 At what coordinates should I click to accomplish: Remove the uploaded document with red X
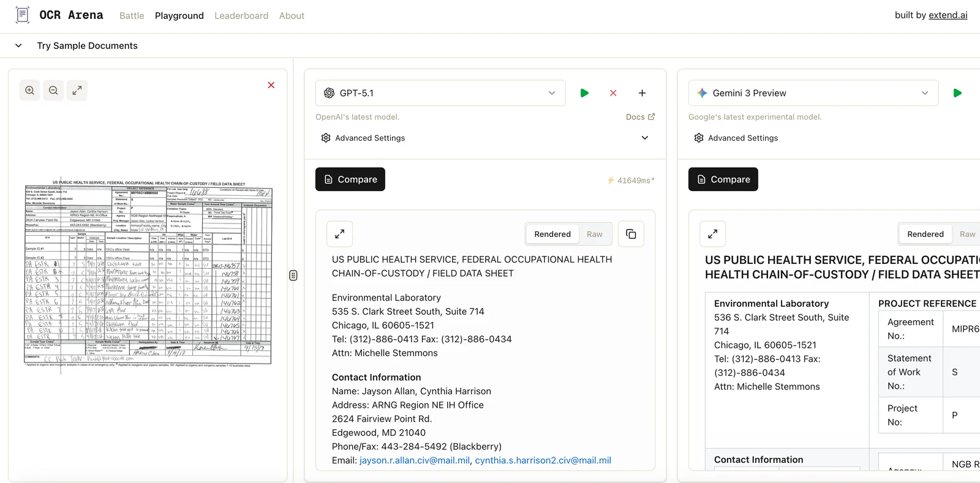tap(271, 85)
